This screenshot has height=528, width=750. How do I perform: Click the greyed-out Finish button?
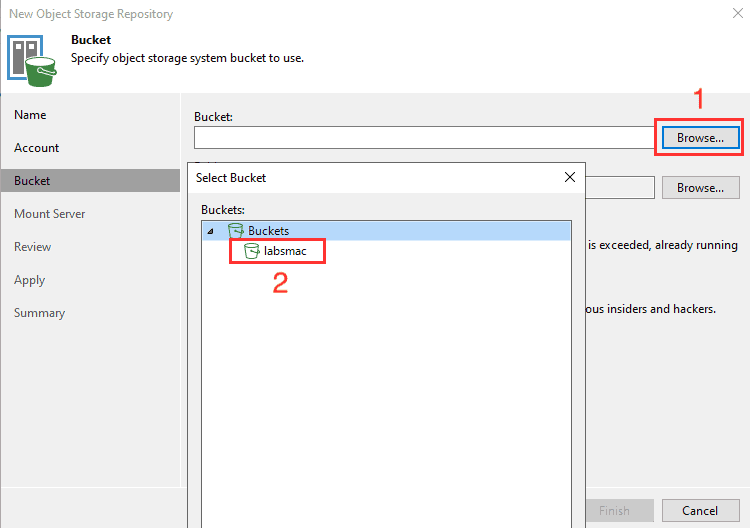[x=614, y=510]
